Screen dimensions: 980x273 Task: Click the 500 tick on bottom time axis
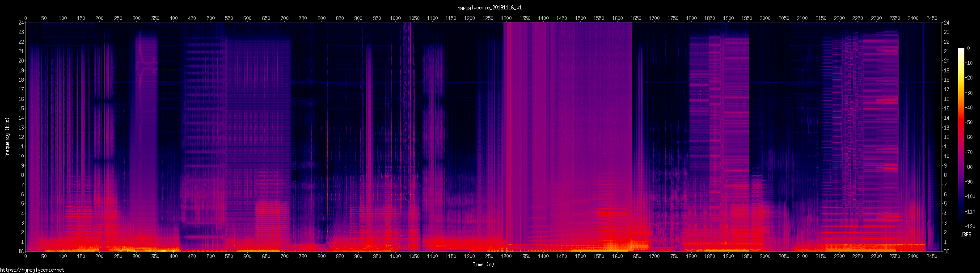[x=211, y=256]
